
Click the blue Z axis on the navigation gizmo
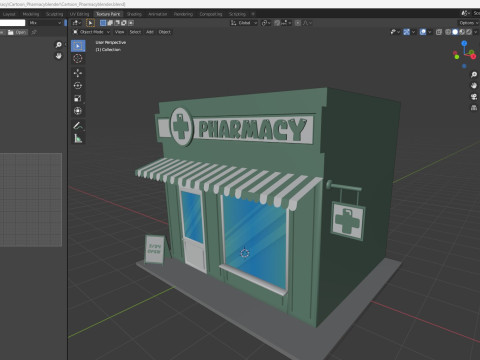point(464,43)
